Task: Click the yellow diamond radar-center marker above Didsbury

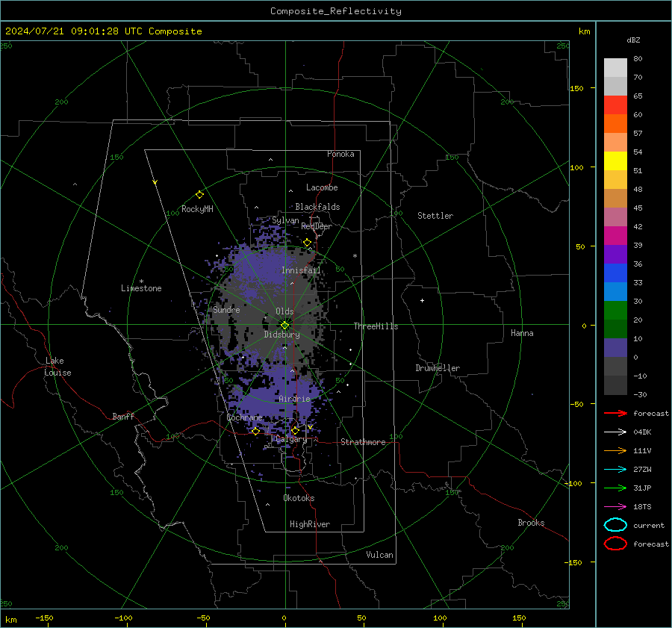Action: pyautogui.click(x=284, y=325)
